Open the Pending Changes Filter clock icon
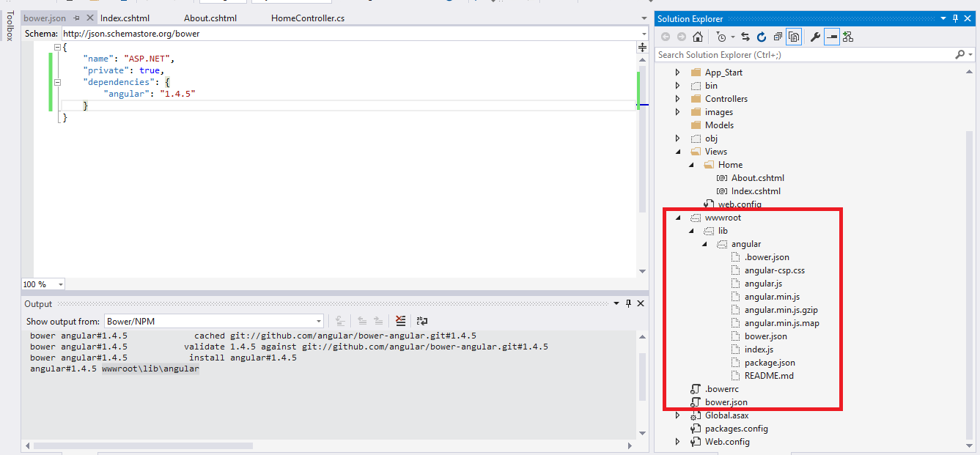The image size is (980, 455). click(x=722, y=37)
